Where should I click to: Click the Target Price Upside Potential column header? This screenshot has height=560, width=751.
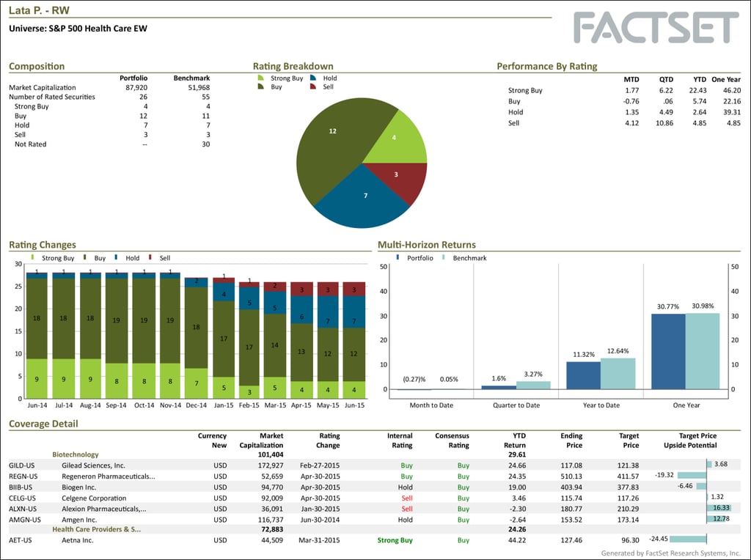pos(690,441)
